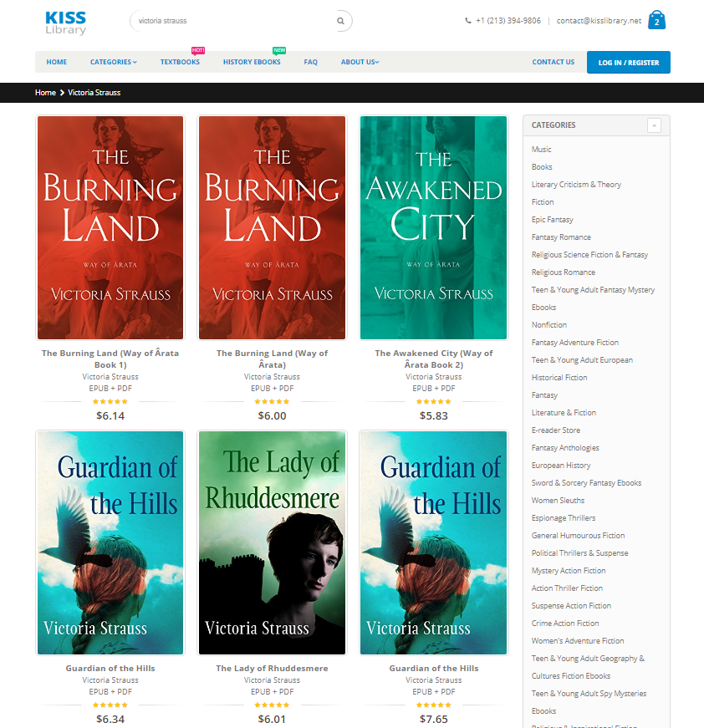This screenshot has height=728, width=704.
Task: Open the shopping cart bag icon
Action: 656,20
